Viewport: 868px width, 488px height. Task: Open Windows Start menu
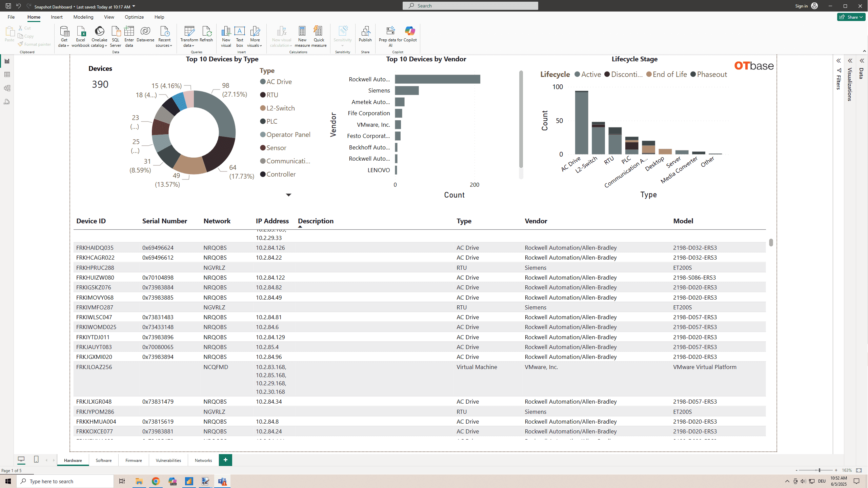click(8, 481)
